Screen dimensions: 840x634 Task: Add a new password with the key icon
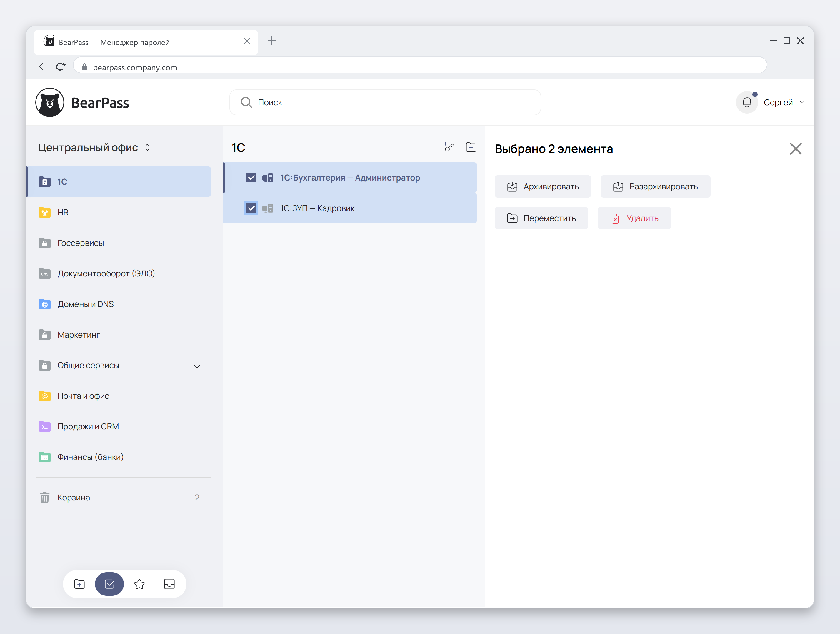(x=449, y=147)
